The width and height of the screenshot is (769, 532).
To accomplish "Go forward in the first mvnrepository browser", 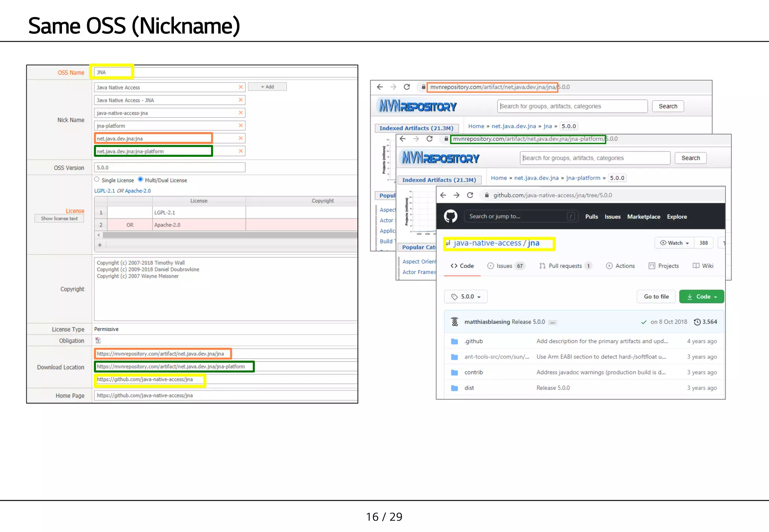I will (x=393, y=87).
